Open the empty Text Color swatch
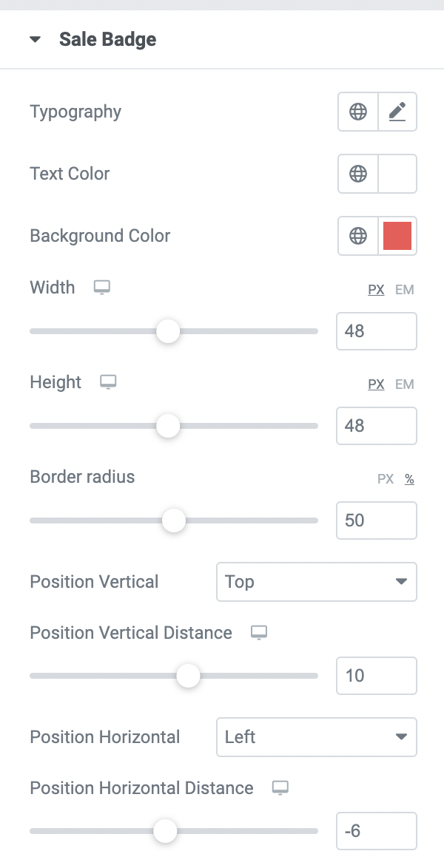 397,174
